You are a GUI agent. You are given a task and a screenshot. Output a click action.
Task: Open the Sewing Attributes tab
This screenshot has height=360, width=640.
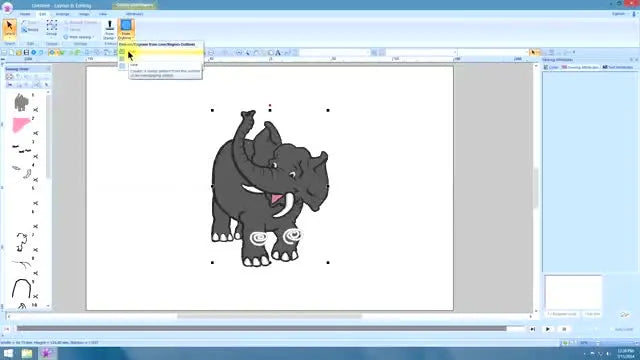point(580,67)
